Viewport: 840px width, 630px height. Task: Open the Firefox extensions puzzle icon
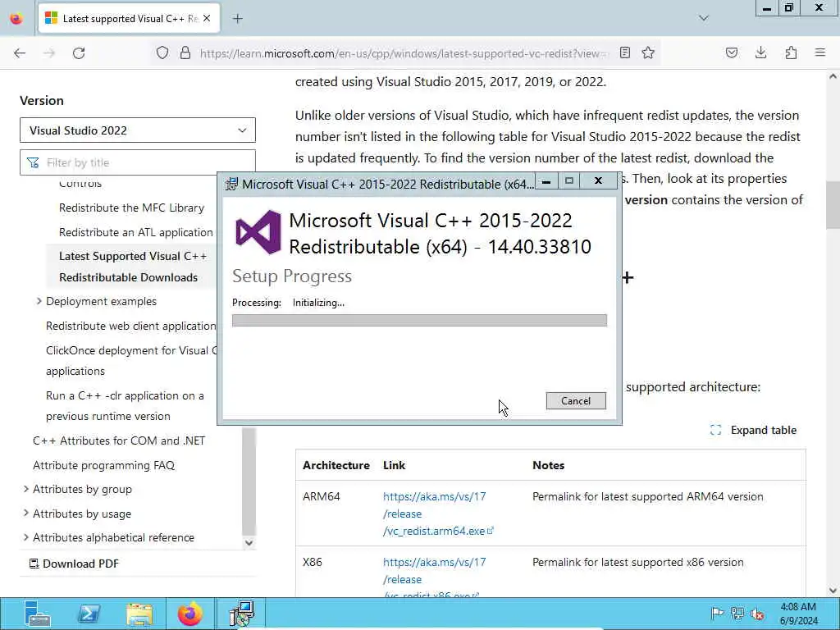(x=791, y=52)
